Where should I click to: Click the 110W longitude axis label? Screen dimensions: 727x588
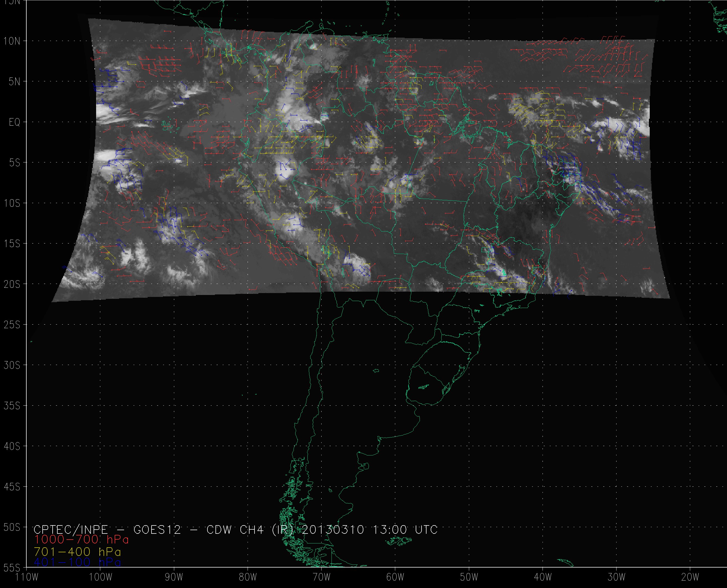pos(26,577)
